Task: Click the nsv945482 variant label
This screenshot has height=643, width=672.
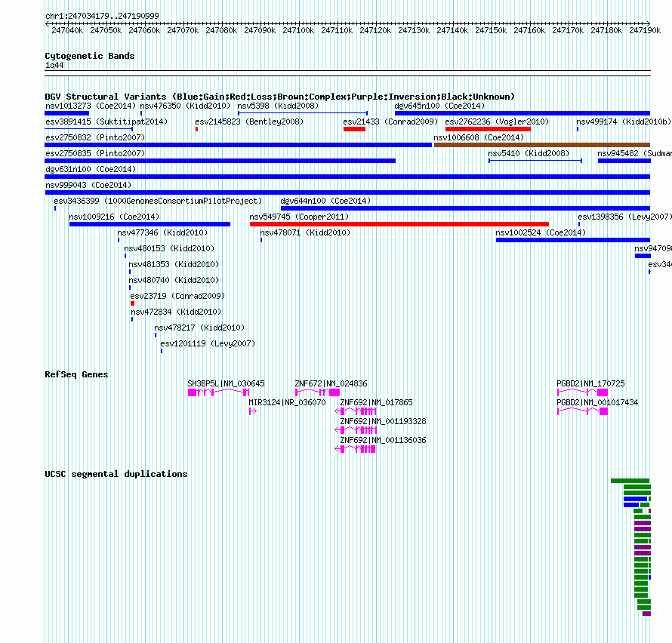Action: [x=635, y=153]
